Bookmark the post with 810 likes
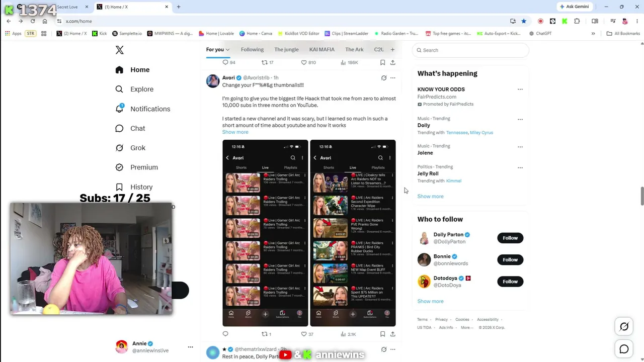Viewport: 644px width, 362px height. (x=382, y=62)
